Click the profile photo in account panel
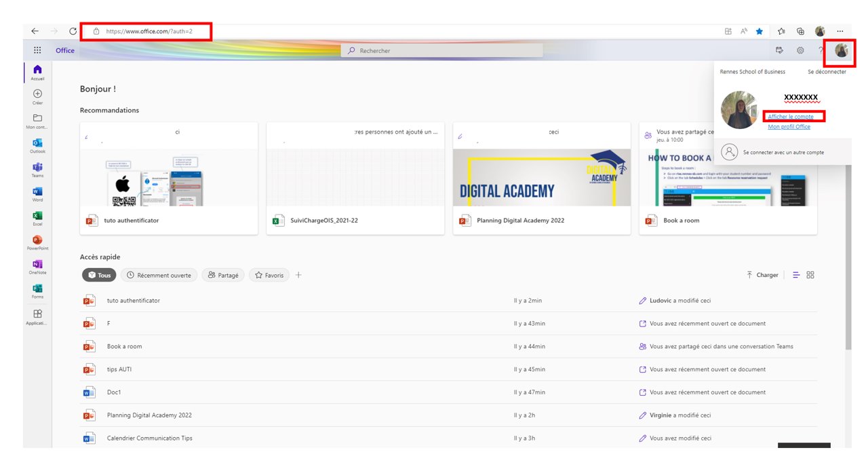Image resolution: width=868 pixels, height=471 pixels. (x=740, y=110)
